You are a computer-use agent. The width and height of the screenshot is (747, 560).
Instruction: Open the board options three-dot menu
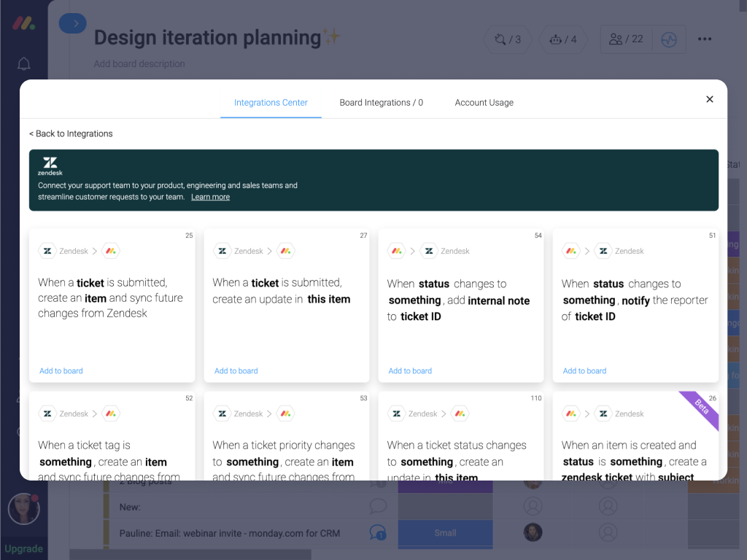pyautogui.click(x=704, y=39)
